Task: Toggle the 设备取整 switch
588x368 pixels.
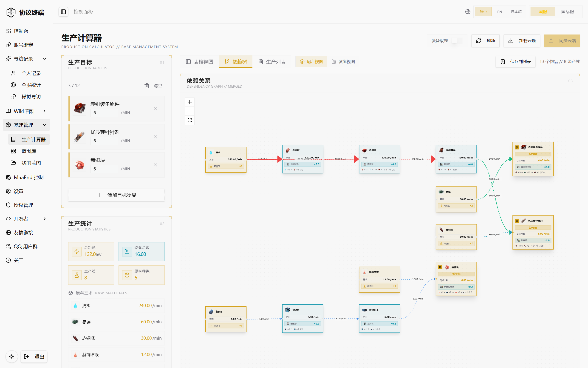Action: (x=457, y=41)
